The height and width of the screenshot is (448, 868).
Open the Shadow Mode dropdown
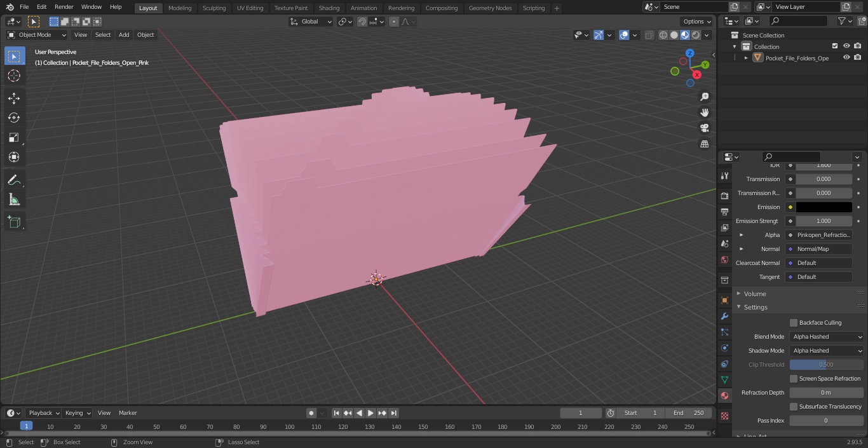click(827, 351)
